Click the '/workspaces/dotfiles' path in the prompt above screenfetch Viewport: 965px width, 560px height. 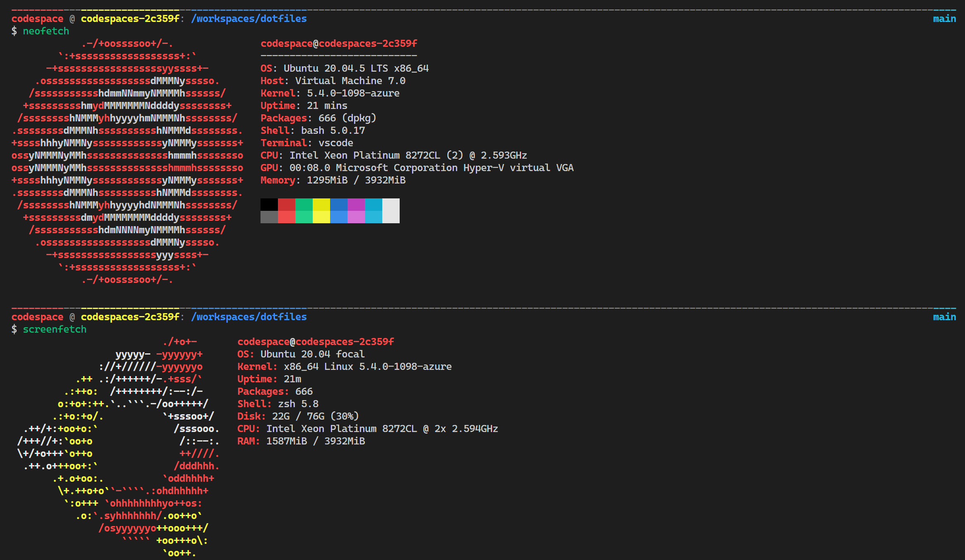point(249,317)
